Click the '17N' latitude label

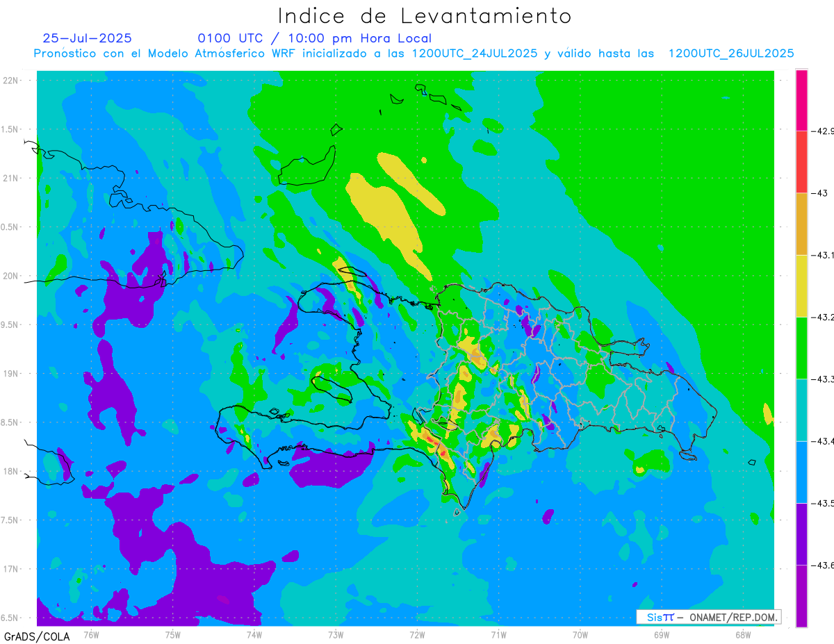[10, 569]
